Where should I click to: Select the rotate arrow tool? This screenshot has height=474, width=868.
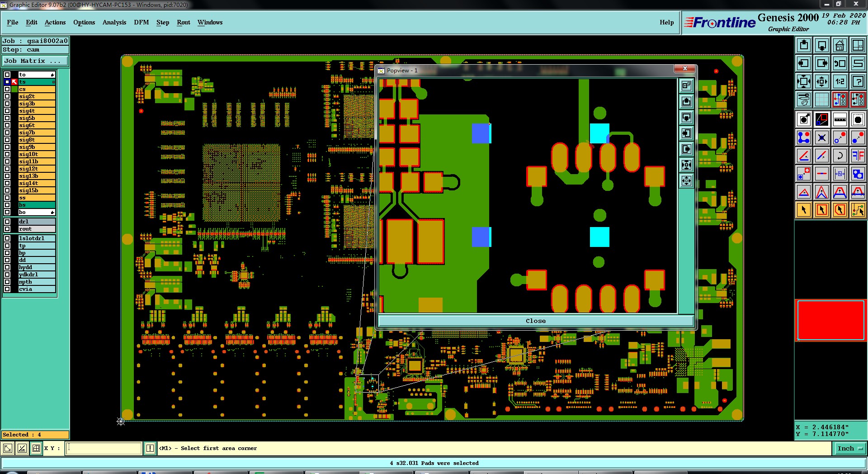[840, 156]
